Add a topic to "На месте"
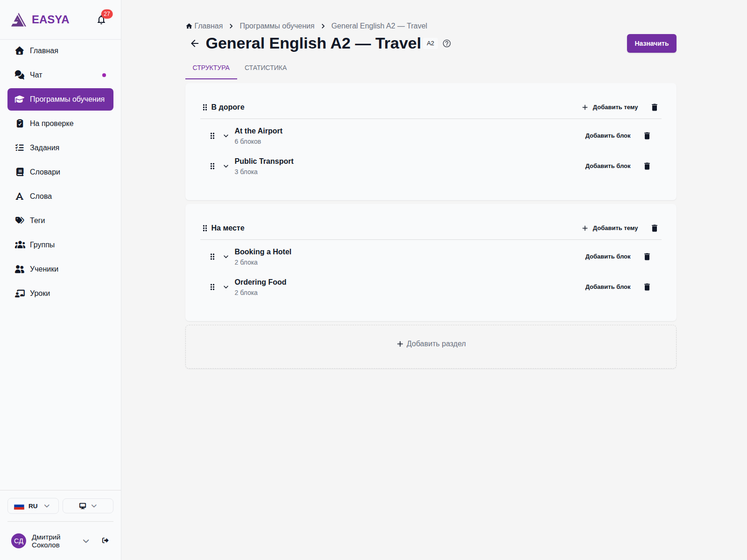The image size is (747, 560). click(x=610, y=228)
